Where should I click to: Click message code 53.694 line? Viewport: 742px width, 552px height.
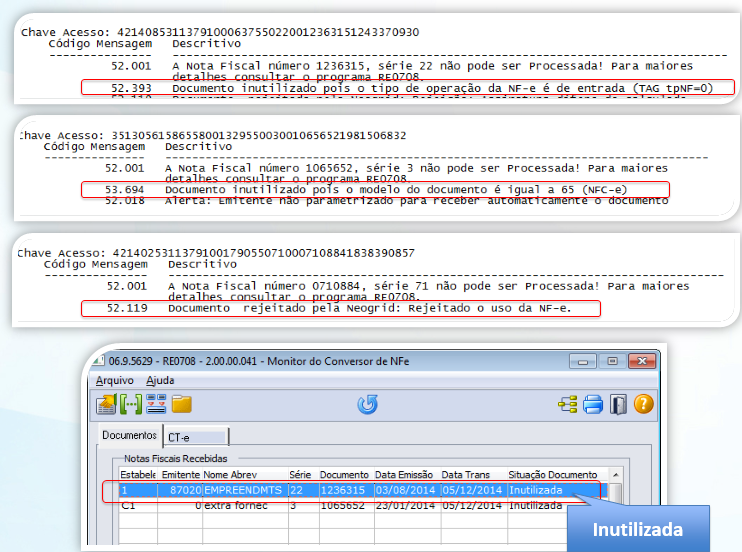[375, 190]
